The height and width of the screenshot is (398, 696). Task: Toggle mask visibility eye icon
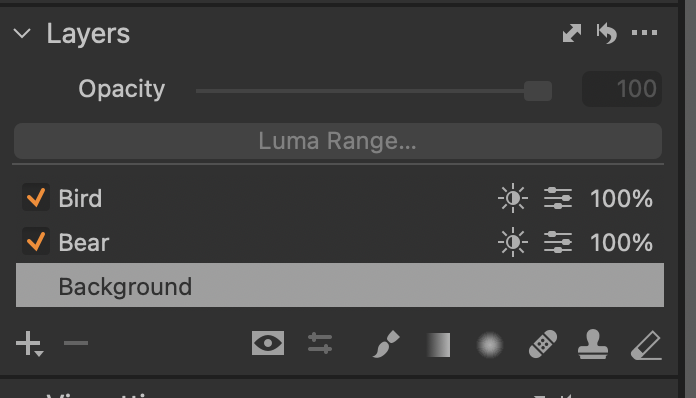[x=268, y=343]
